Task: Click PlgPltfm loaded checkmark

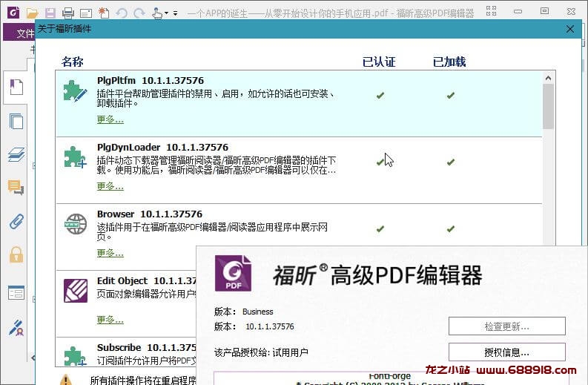Action: click(x=451, y=95)
